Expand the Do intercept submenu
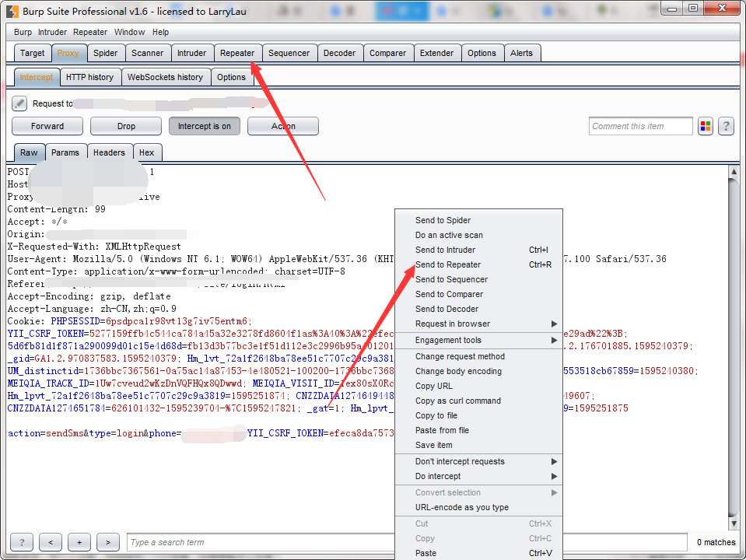This screenshot has width=746, height=560. pyautogui.click(x=478, y=476)
